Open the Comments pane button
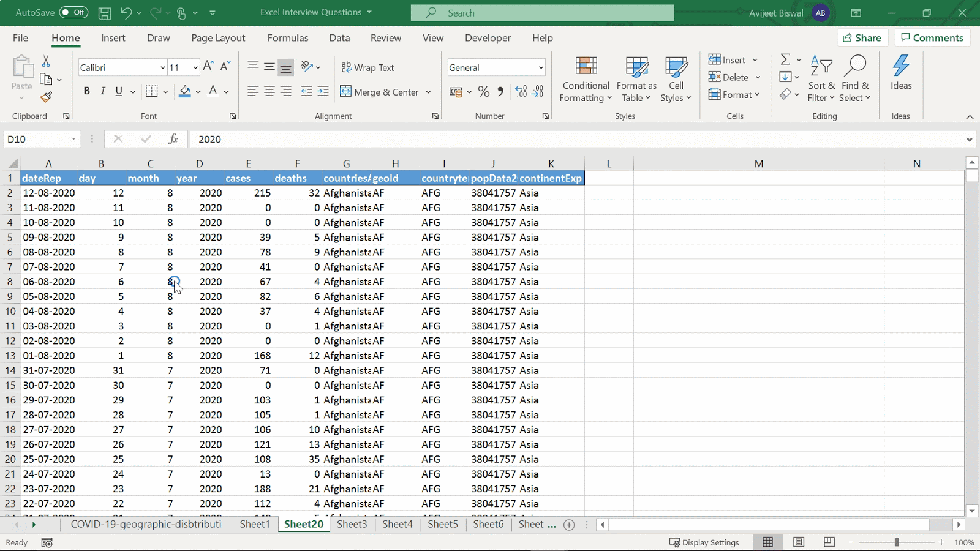Viewport: 980px width, 551px height. (932, 38)
